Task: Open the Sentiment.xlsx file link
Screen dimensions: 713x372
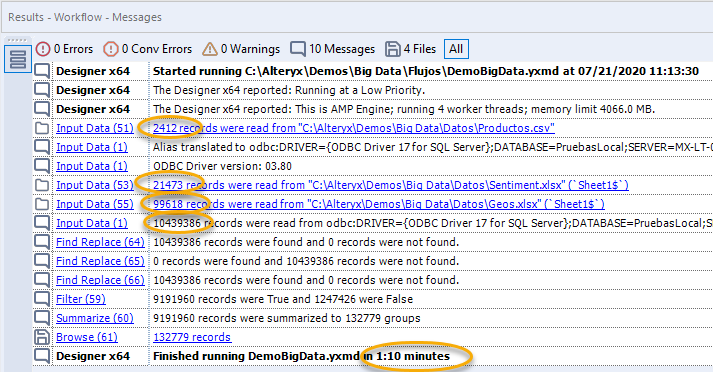Action: coord(391,185)
